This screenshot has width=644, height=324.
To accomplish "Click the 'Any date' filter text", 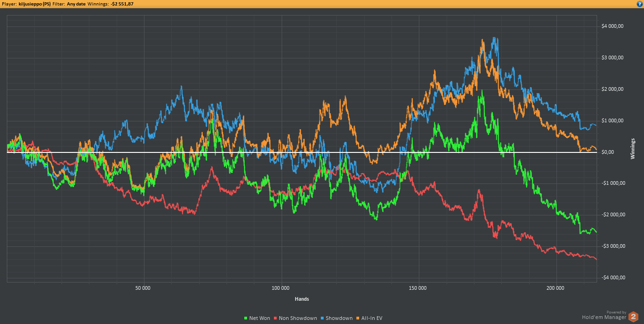I will [76, 4].
